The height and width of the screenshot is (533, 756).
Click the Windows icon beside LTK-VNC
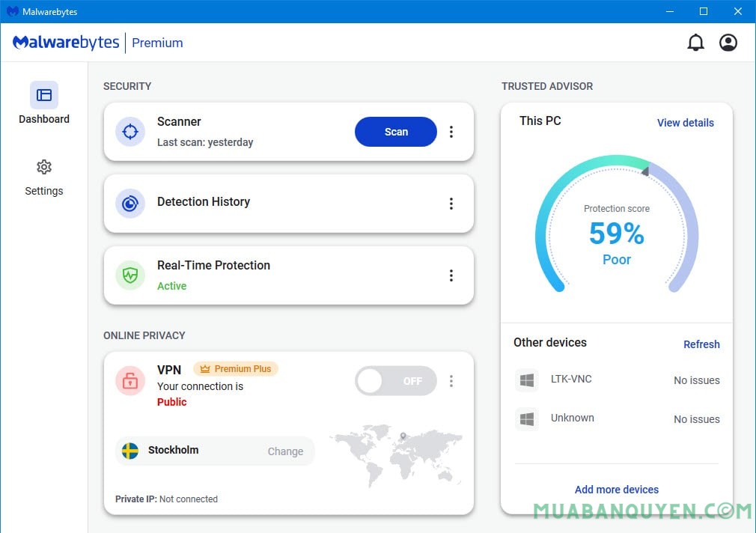click(527, 380)
